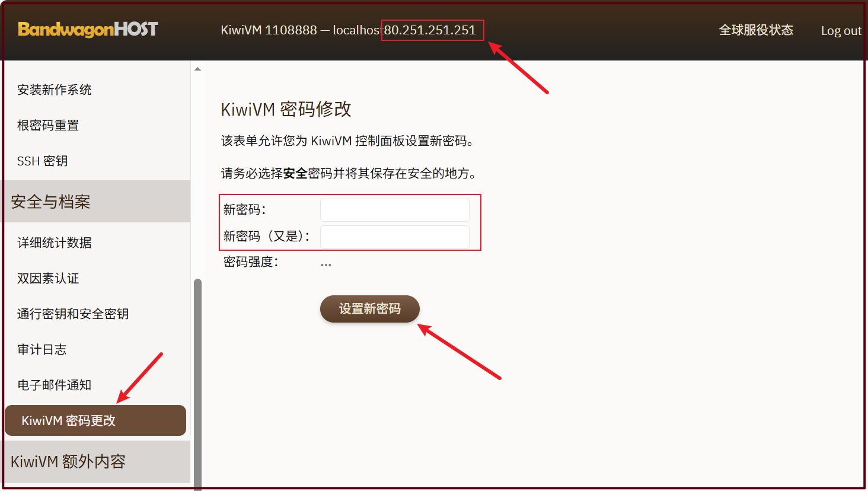
Task: Open 通行密钥和安全密钥 settings
Action: tap(73, 314)
